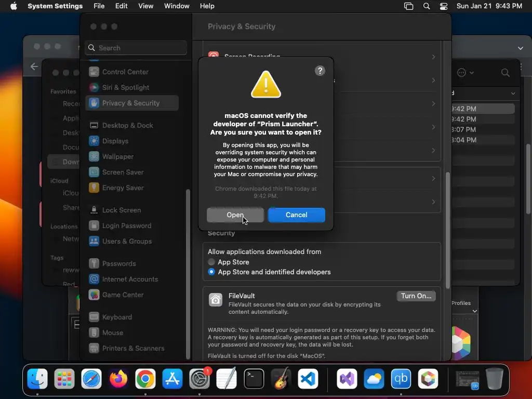
Task: Expand the Profiles dropdown in background window
Action: click(475, 311)
